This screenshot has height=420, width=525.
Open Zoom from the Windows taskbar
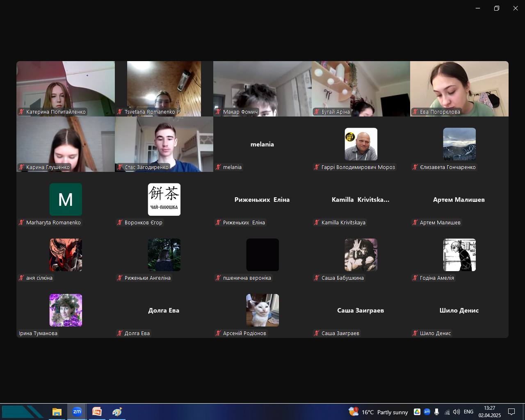[77, 412]
